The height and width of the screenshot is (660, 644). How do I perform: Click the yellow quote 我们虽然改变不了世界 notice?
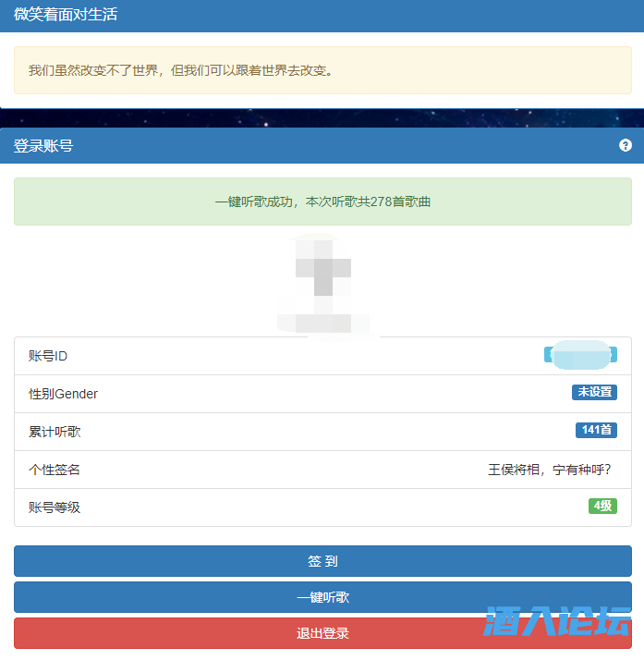[x=322, y=70]
